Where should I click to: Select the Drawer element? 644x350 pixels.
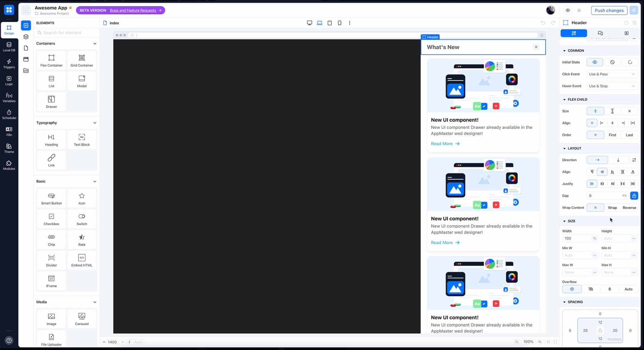pyautogui.click(x=51, y=102)
